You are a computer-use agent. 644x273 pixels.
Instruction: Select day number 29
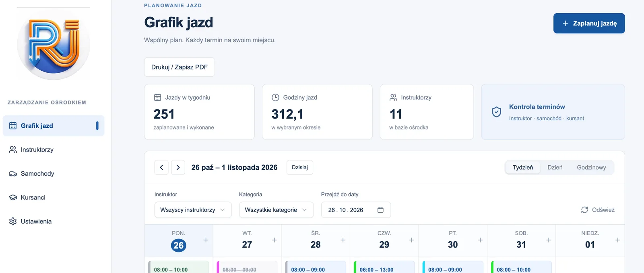point(384,244)
